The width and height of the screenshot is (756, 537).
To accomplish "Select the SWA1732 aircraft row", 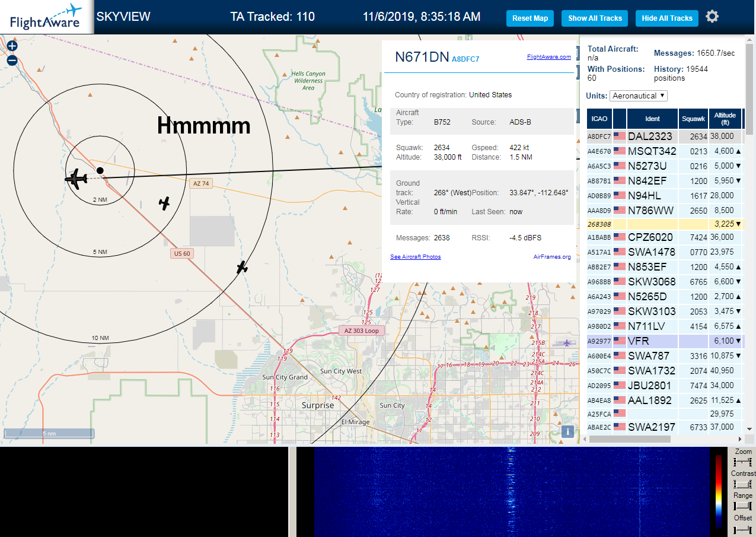I will [665, 370].
